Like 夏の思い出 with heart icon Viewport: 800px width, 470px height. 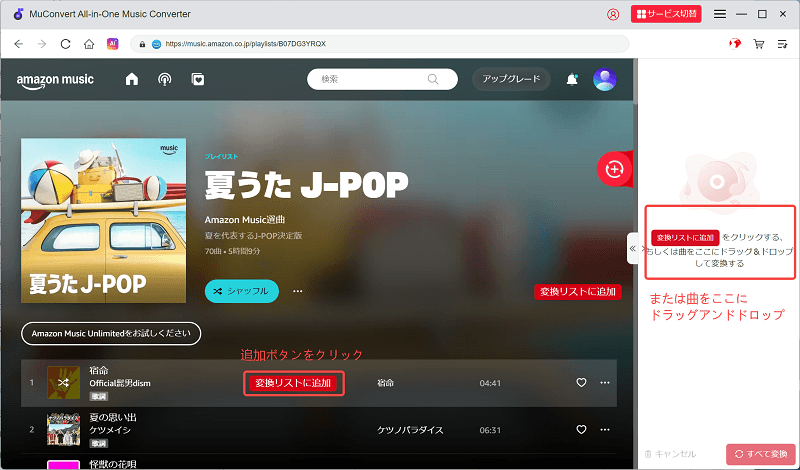click(581, 430)
